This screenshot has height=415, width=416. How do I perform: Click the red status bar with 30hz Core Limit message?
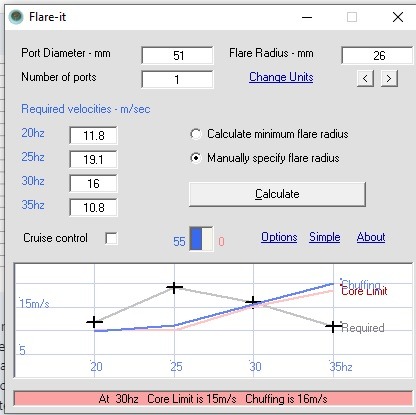coord(213,399)
